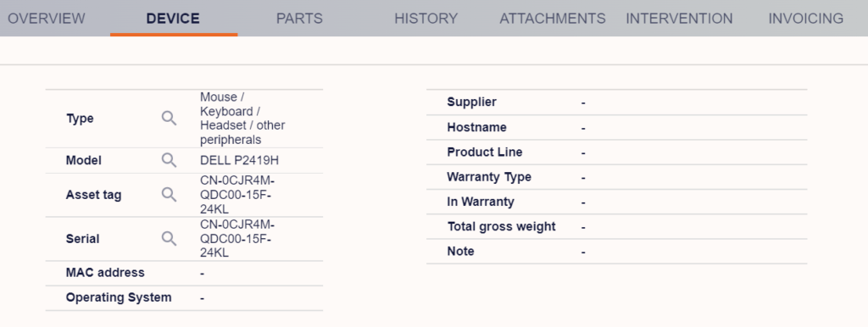This screenshot has width=868, height=327.
Task: Click the MAC address field row
Action: click(x=184, y=274)
